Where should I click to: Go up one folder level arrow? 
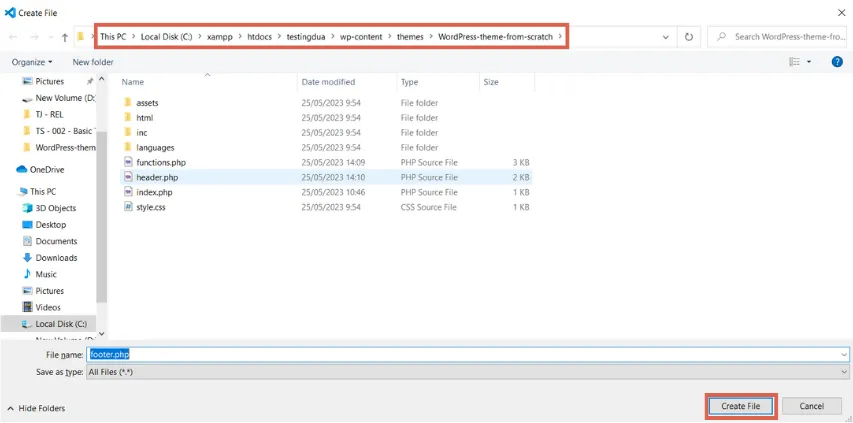coord(65,37)
